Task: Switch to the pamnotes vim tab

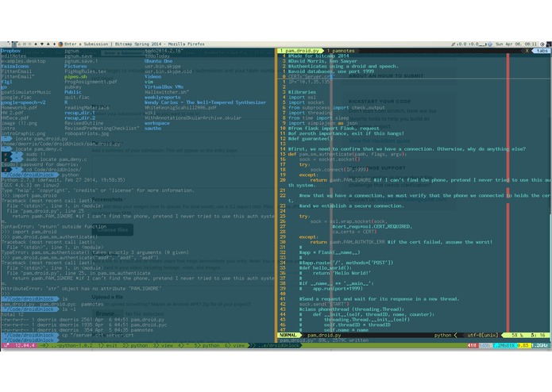Action: (x=341, y=51)
